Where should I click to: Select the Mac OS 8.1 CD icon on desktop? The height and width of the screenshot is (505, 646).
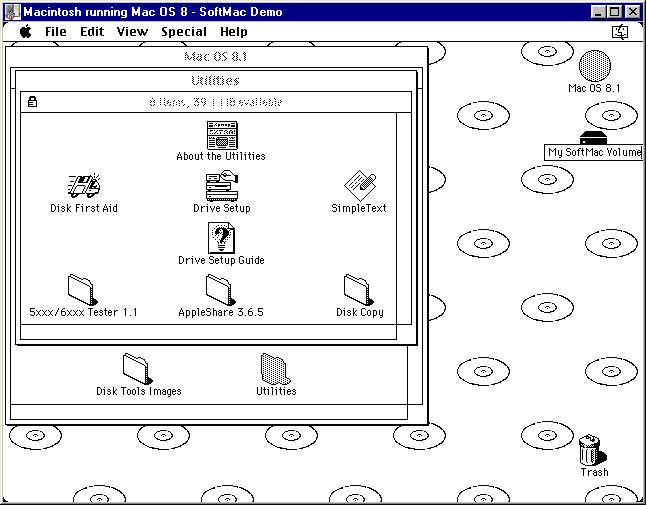point(595,66)
